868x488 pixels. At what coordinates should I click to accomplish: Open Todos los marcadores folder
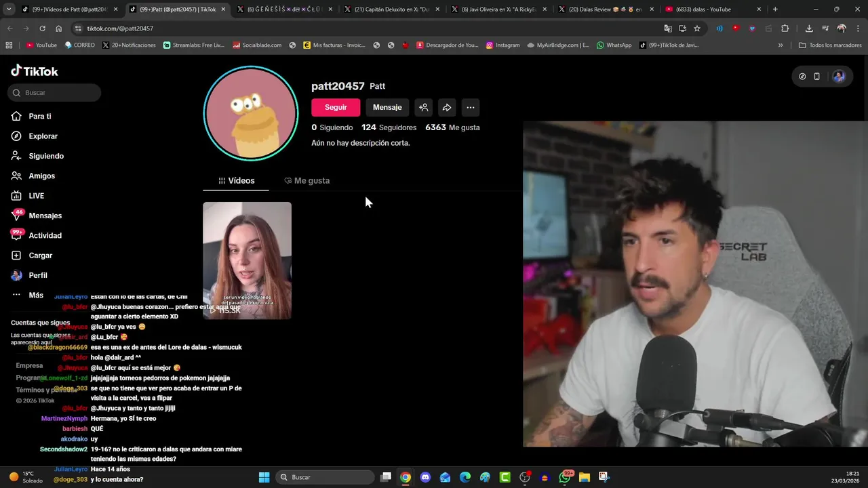pos(830,45)
